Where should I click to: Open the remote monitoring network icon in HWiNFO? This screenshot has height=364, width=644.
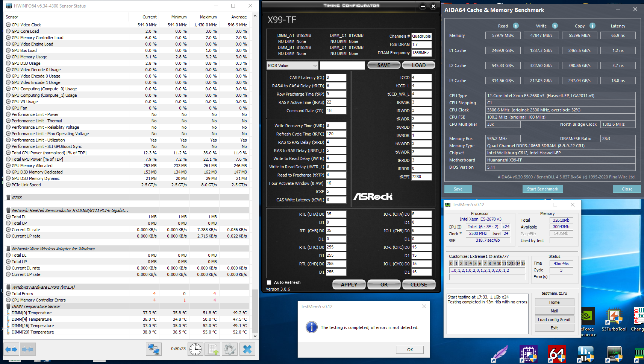coord(153,349)
